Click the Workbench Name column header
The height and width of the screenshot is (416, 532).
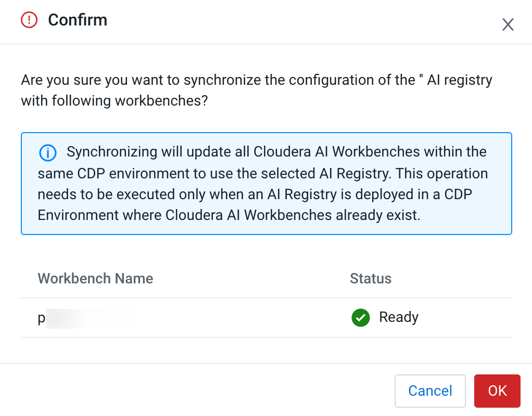click(x=95, y=278)
